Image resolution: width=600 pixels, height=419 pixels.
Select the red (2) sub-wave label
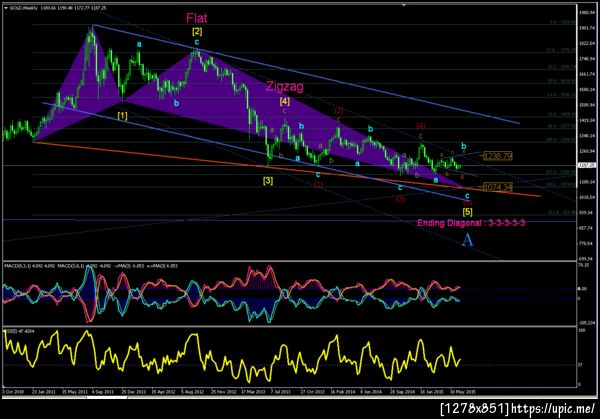pyautogui.click(x=339, y=111)
